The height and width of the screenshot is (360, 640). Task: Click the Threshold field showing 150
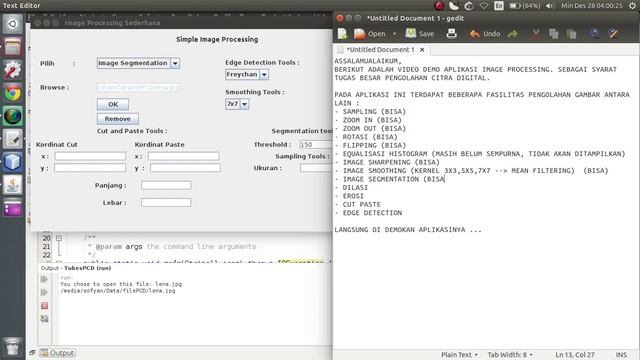(x=316, y=144)
